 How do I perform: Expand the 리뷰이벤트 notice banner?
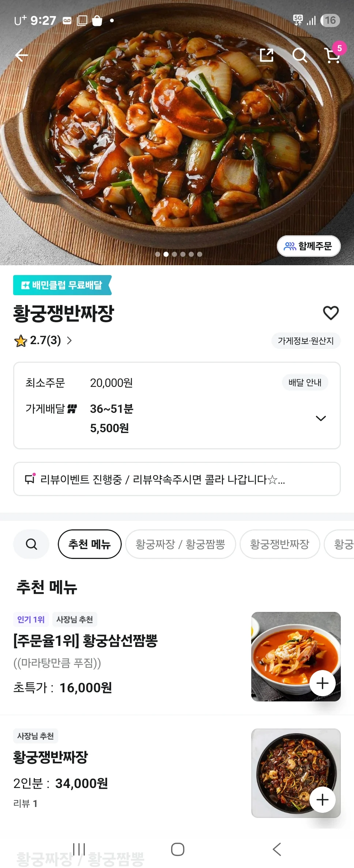tap(177, 479)
